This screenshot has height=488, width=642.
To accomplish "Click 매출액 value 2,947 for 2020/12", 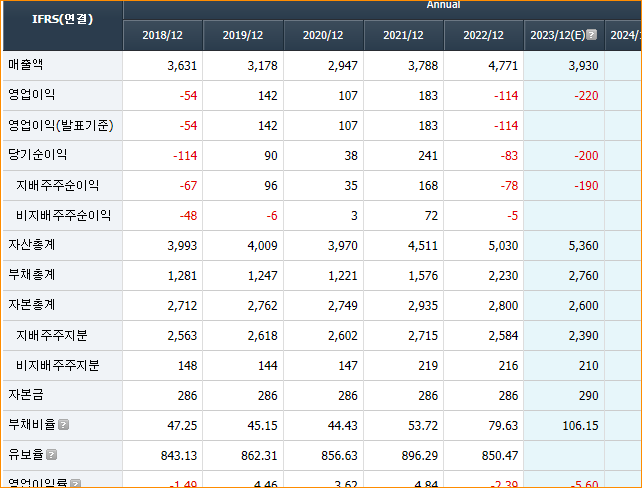I will click(x=343, y=66).
